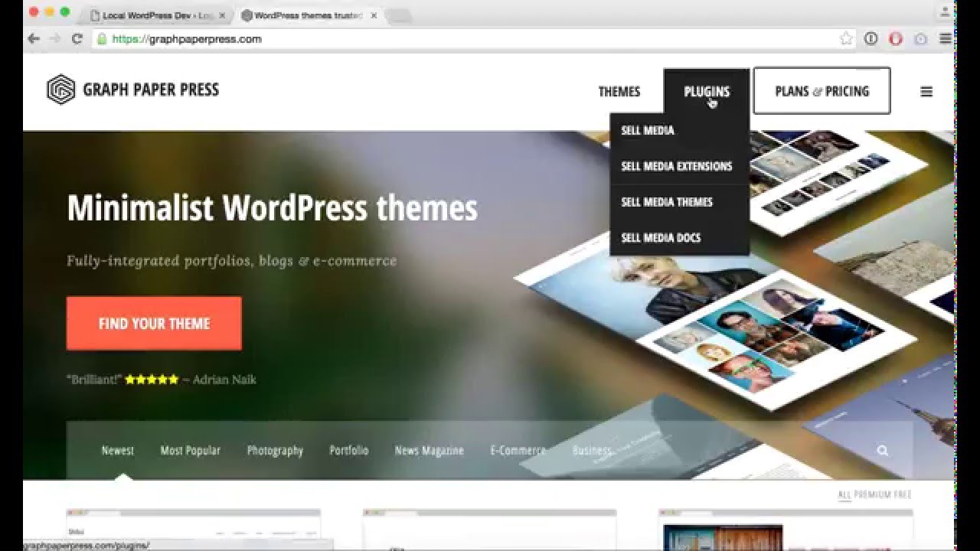The width and height of the screenshot is (980, 551).
Task: Select the News Magazine theme filter
Action: (429, 451)
